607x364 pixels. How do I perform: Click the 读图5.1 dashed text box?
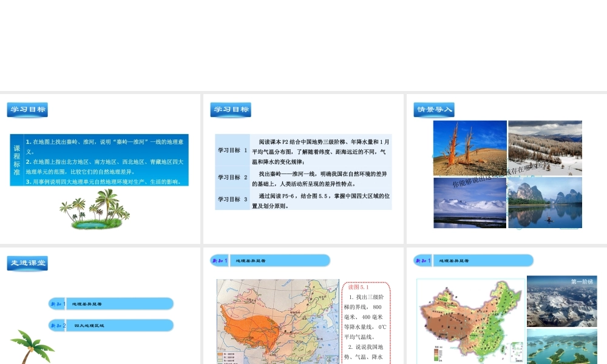pyautogui.click(x=366, y=322)
